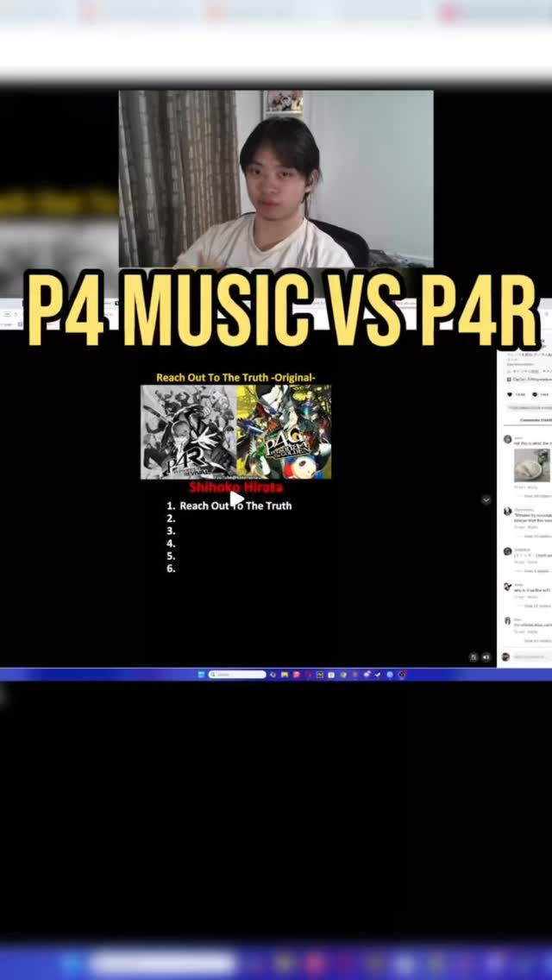Click the webcam feed at the top
552x980 pixels.
276,179
